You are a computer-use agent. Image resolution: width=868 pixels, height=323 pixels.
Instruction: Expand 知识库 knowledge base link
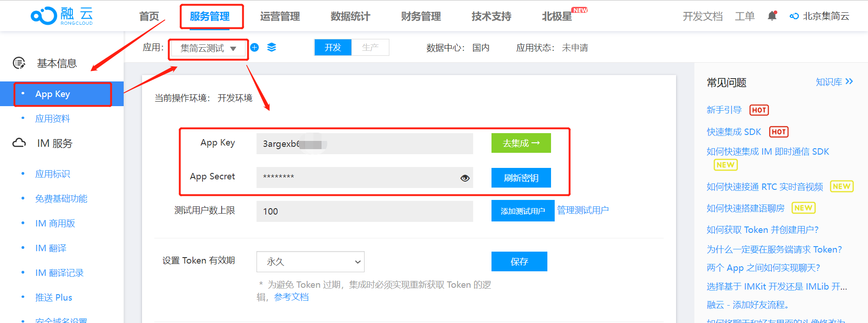click(834, 82)
